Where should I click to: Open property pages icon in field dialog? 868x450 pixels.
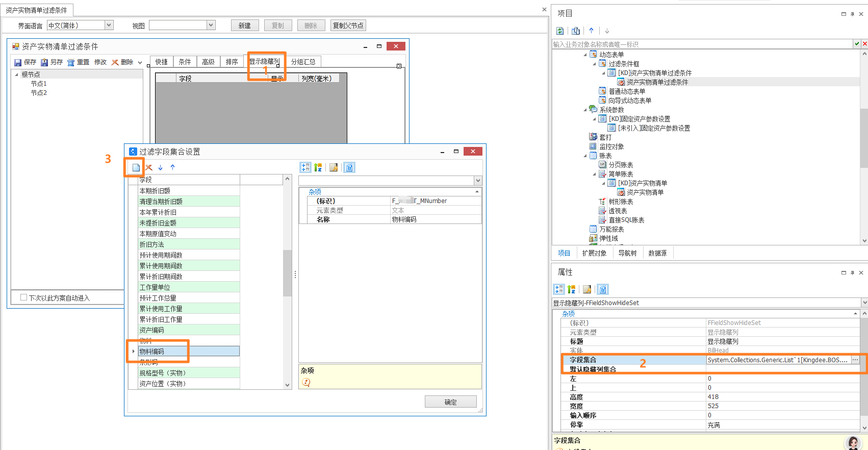(x=334, y=167)
